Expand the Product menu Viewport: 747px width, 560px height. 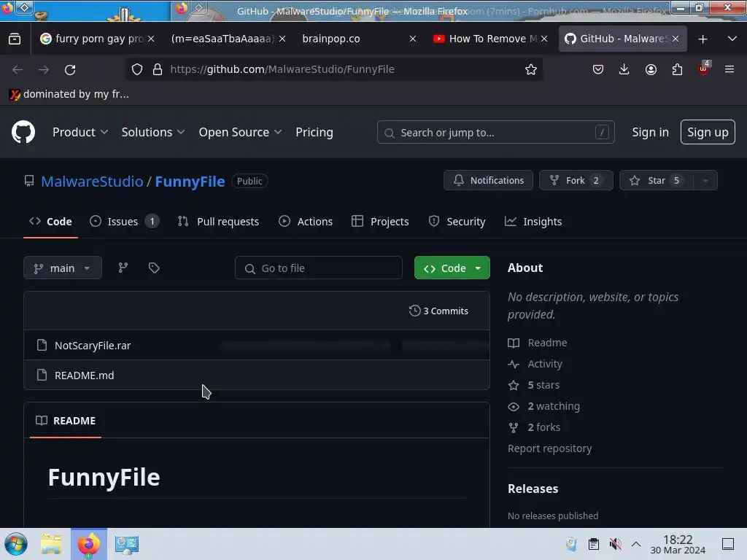tap(80, 133)
